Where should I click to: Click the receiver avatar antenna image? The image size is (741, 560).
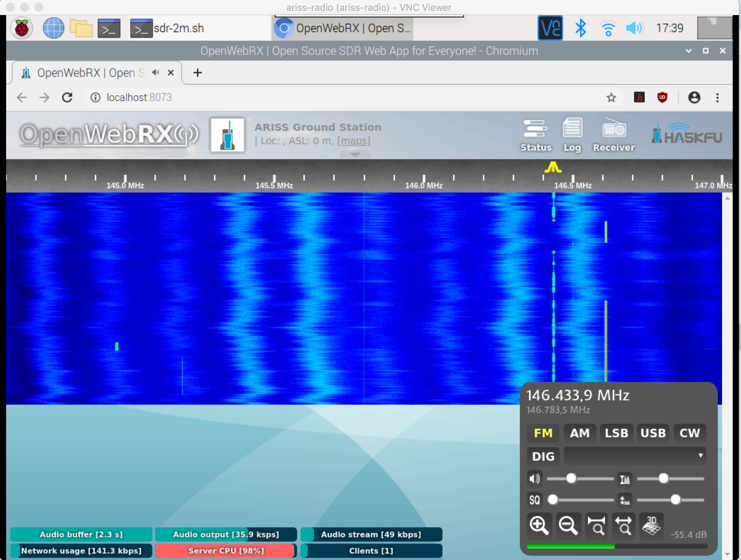point(228,135)
